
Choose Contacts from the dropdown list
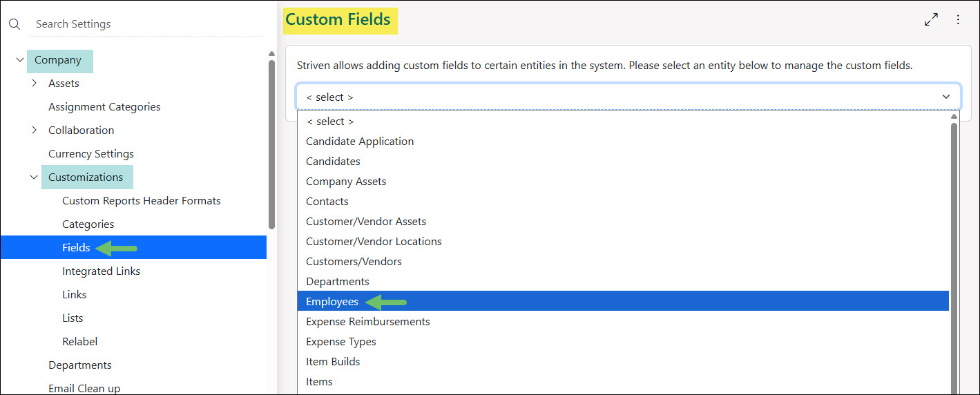(623, 202)
